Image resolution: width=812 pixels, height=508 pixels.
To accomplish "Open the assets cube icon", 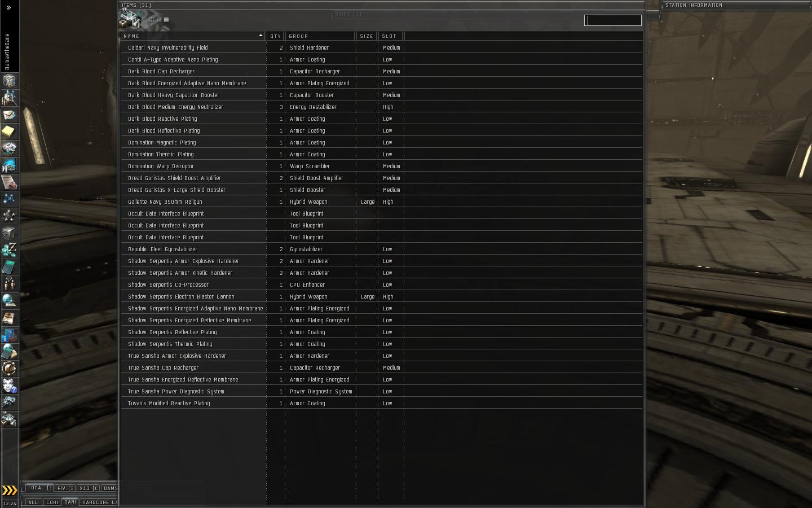I will coord(10,233).
